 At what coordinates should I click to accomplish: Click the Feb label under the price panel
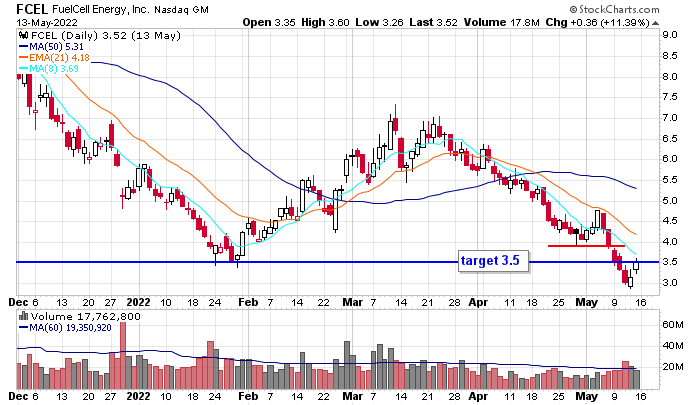point(248,302)
